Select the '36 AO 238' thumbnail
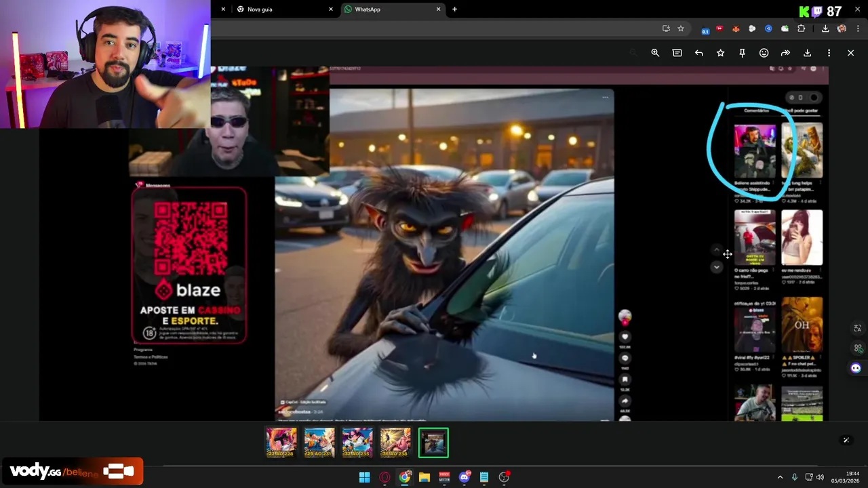 pos(395,443)
